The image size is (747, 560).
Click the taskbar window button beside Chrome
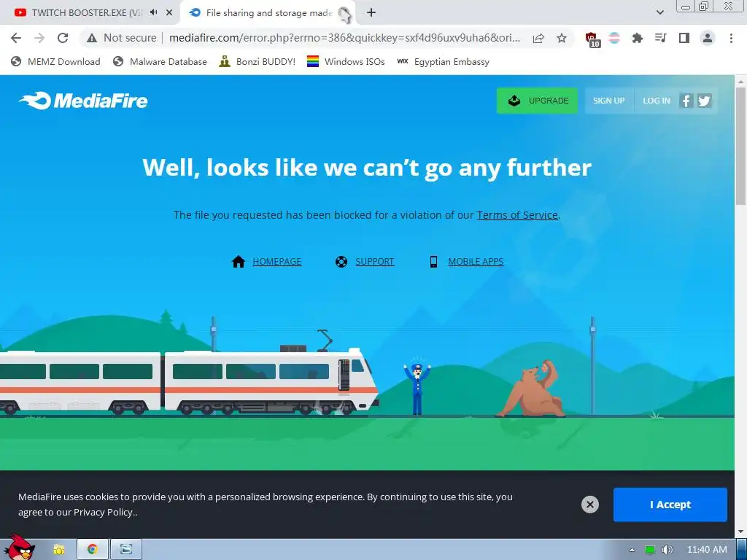click(x=125, y=550)
